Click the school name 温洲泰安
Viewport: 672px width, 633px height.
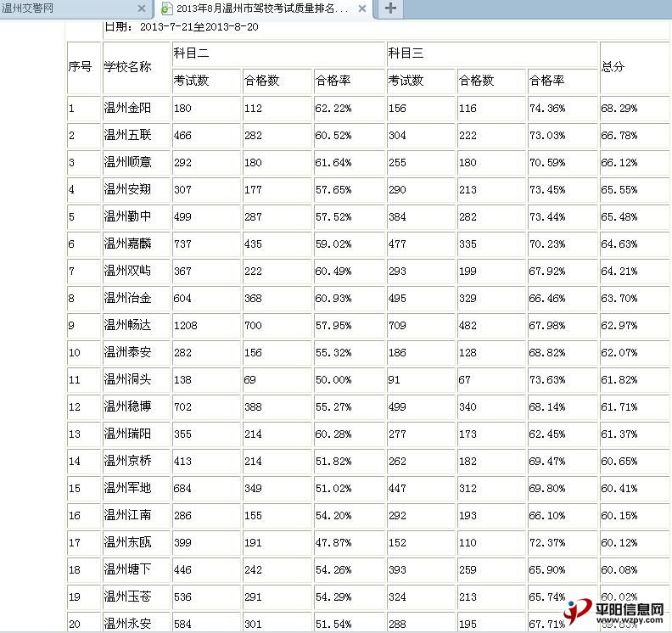[x=128, y=352]
